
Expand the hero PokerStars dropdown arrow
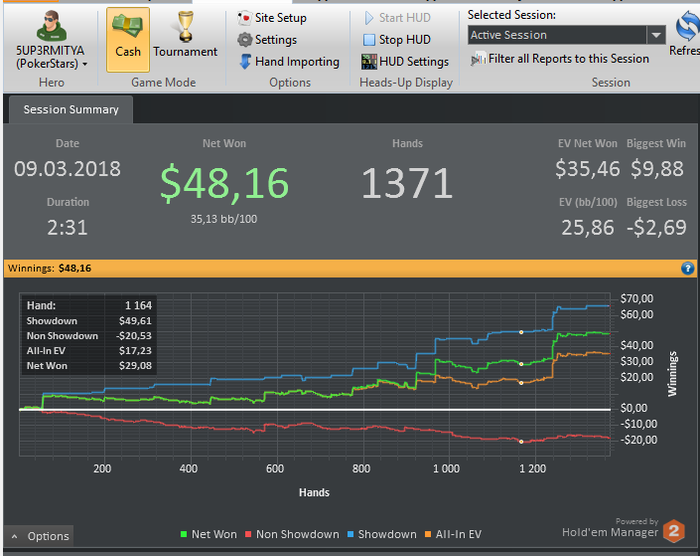(85, 64)
